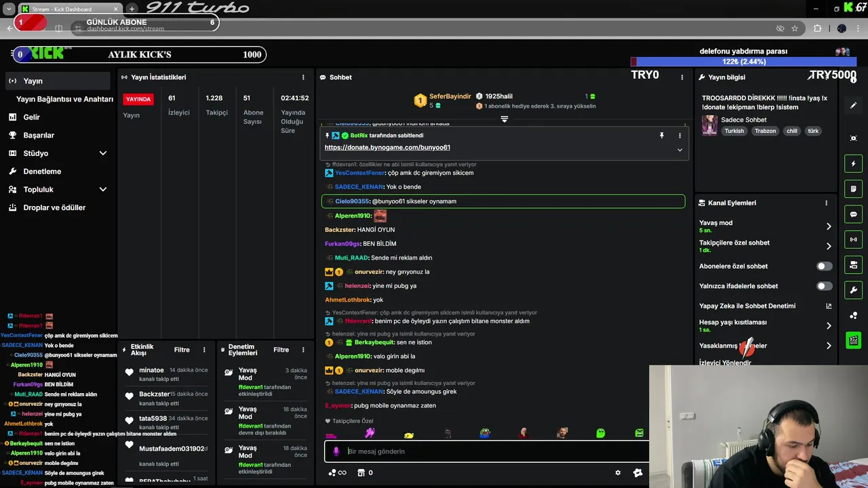This screenshot has width=868, height=488.
Task: Open Denetim Eylemleri panel three-dot menu
Action: (x=303, y=350)
